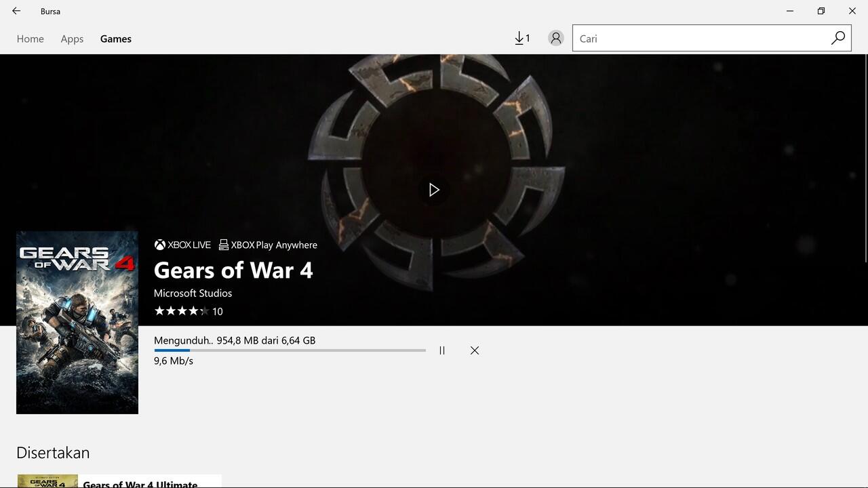This screenshot has width=868, height=488.
Task: Click the Gears of War 4 title
Action: click(233, 270)
